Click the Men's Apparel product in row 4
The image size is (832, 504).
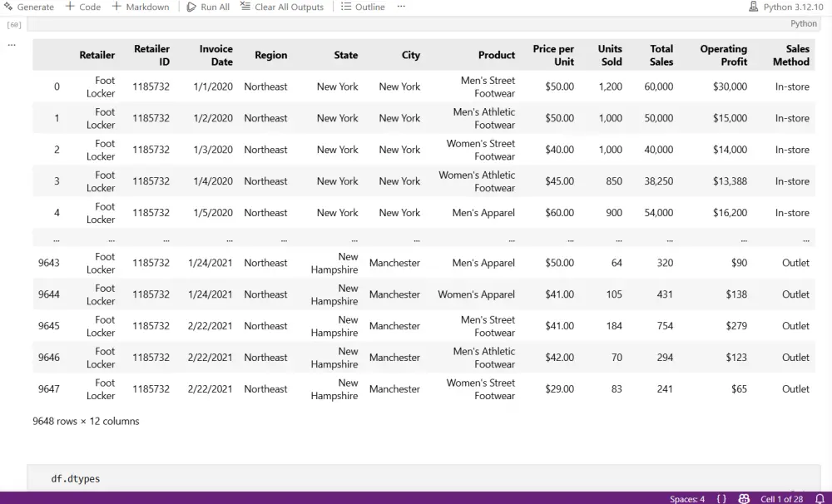(x=483, y=213)
